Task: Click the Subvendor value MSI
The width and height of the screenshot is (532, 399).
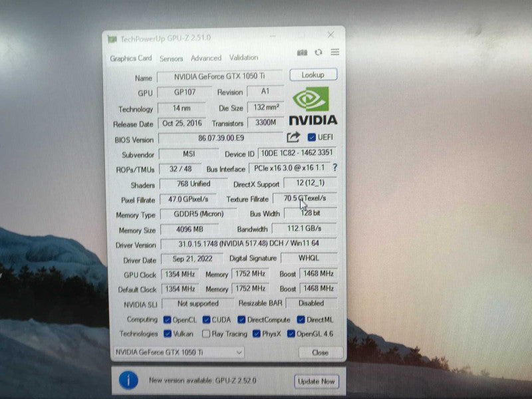Action: tap(189, 154)
